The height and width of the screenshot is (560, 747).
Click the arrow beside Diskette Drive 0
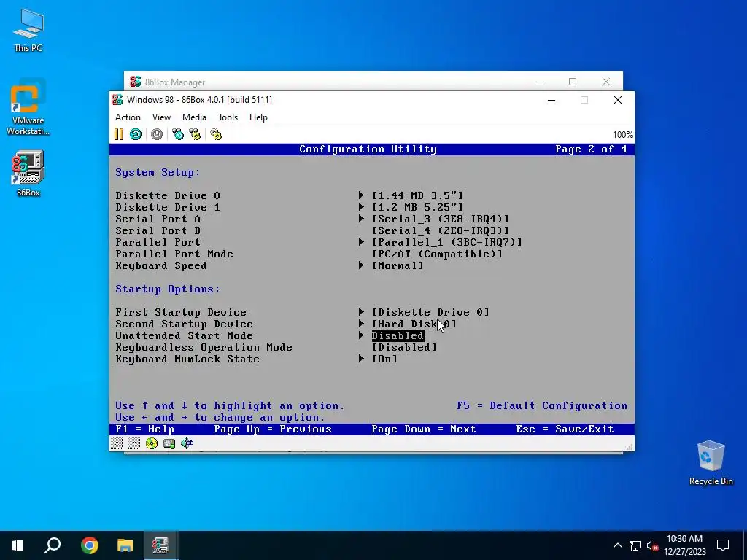pyautogui.click(x=361, y=195)
